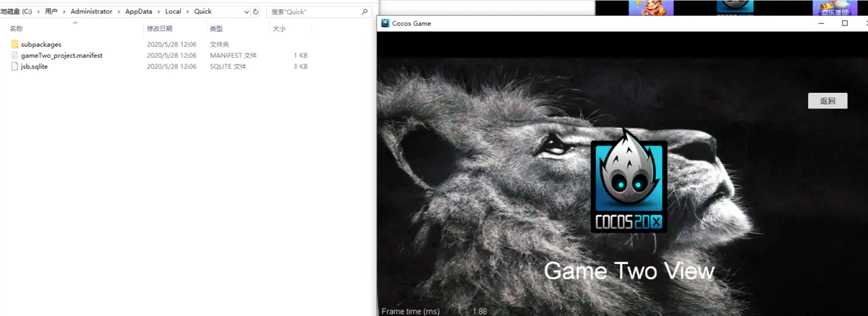Click the SQLITE 文件 type cell

[x=228, y=66]
